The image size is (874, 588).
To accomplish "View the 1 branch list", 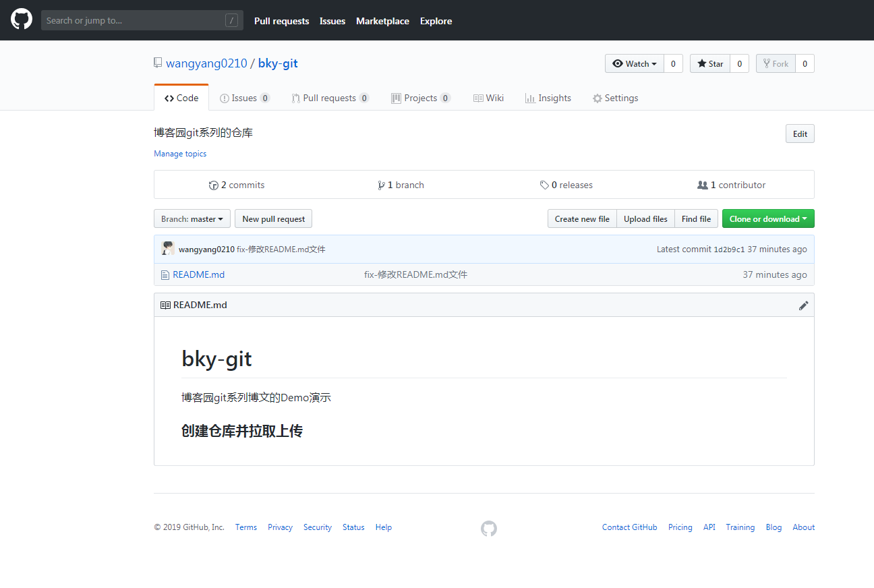I will click(401, 185).
